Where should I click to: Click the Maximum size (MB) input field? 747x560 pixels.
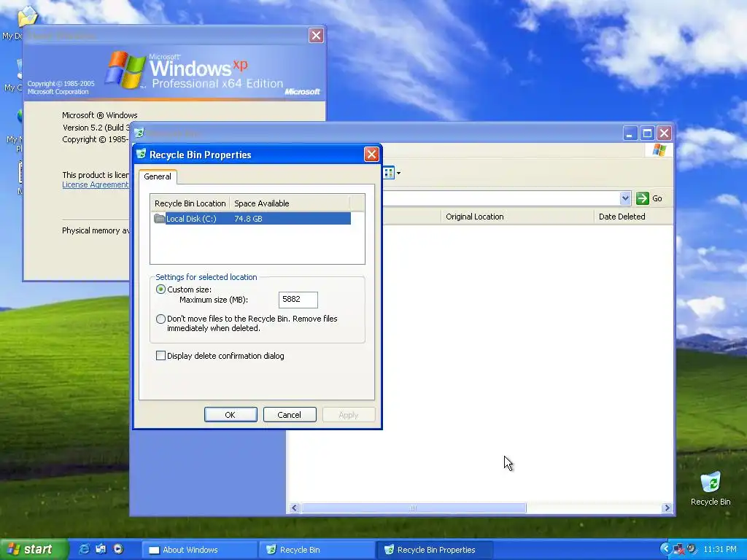(x=298, y=300)
